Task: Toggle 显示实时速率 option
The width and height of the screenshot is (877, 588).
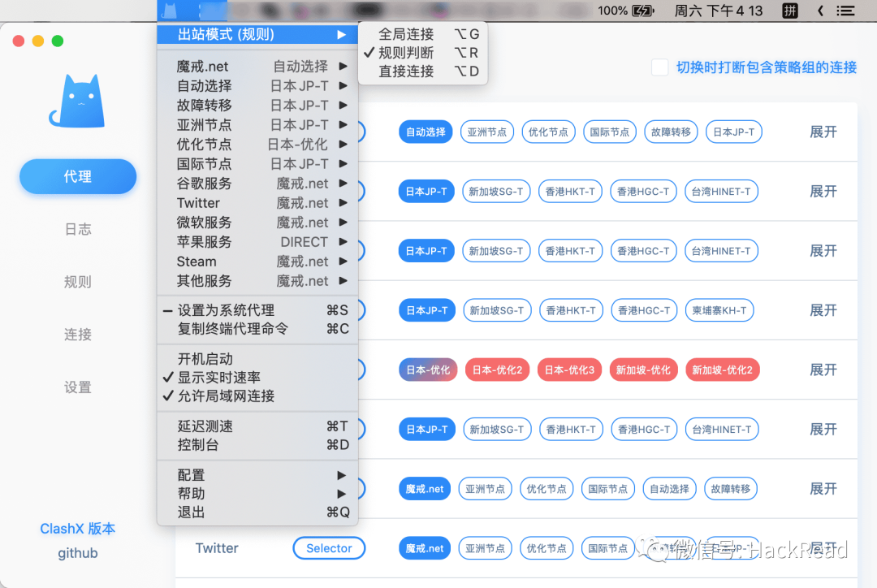Action: 257,377
